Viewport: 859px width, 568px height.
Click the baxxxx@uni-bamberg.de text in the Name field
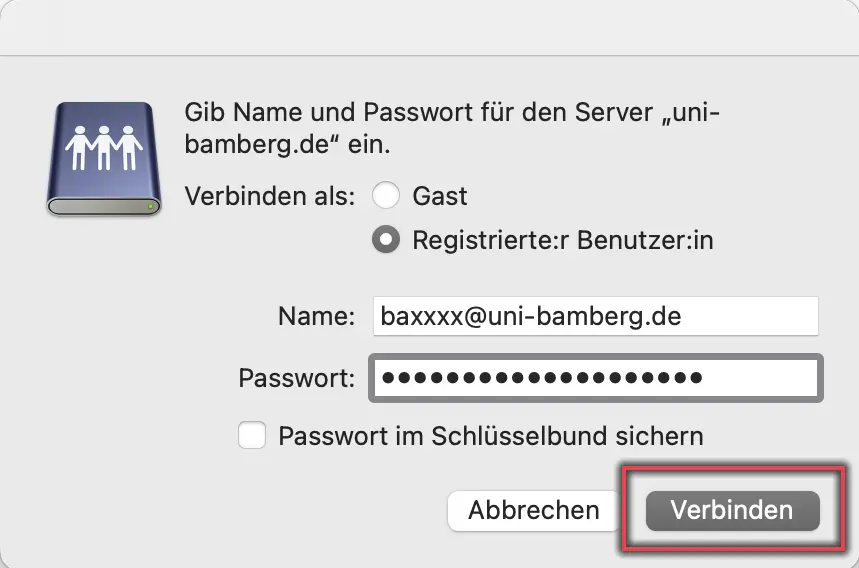[531, 317]
